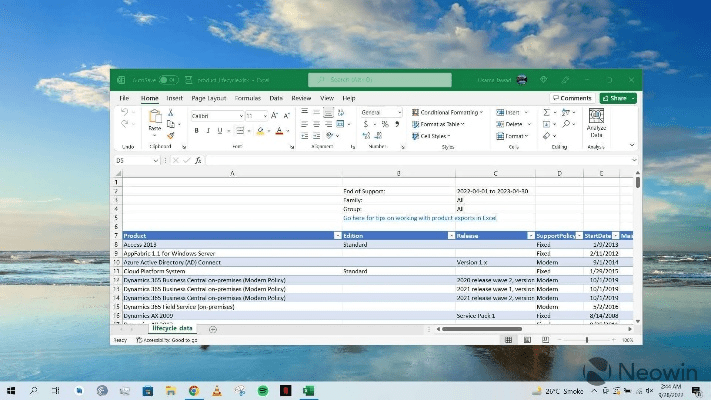Open the Page Layout ribbon tab
Viewport: 711px width, 400px height.
tap(211, 99)
